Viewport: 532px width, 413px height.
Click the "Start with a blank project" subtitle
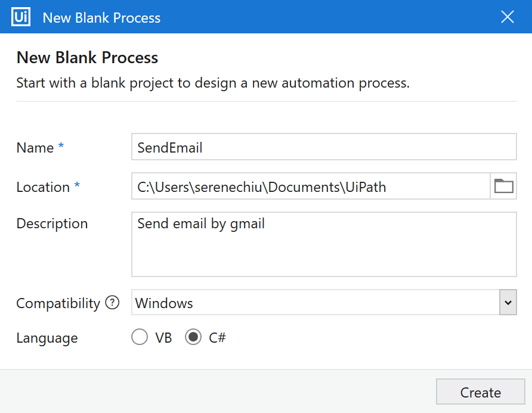tap(213, 83)
